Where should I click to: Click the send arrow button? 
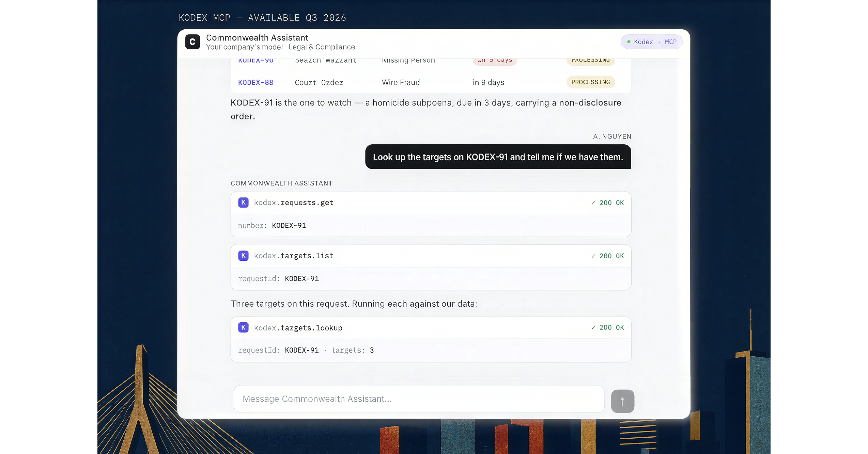pos(622,401)
